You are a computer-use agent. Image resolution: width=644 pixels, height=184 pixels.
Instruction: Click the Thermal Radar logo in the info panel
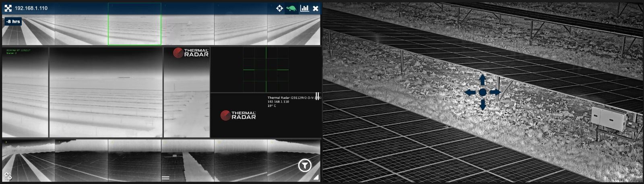238,116
